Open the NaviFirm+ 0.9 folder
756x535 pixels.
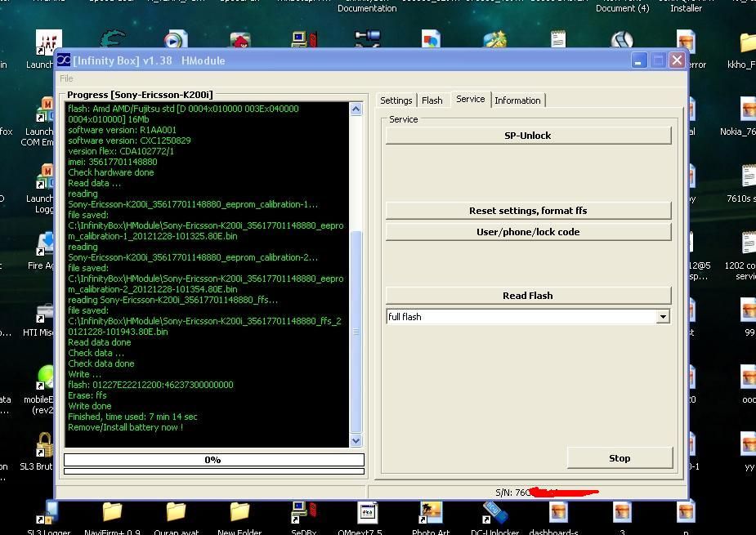click(x=112, y=513)
